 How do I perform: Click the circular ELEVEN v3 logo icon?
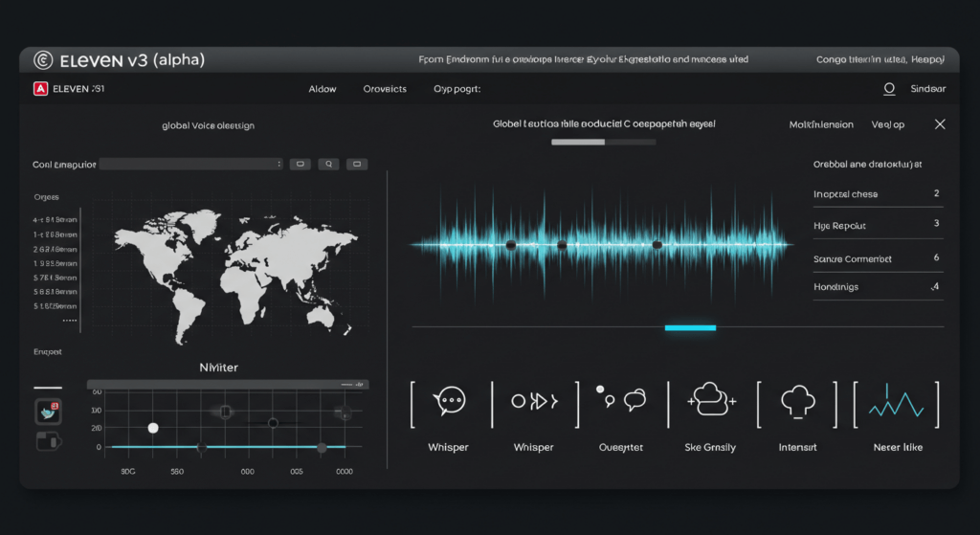pos(43,60)
